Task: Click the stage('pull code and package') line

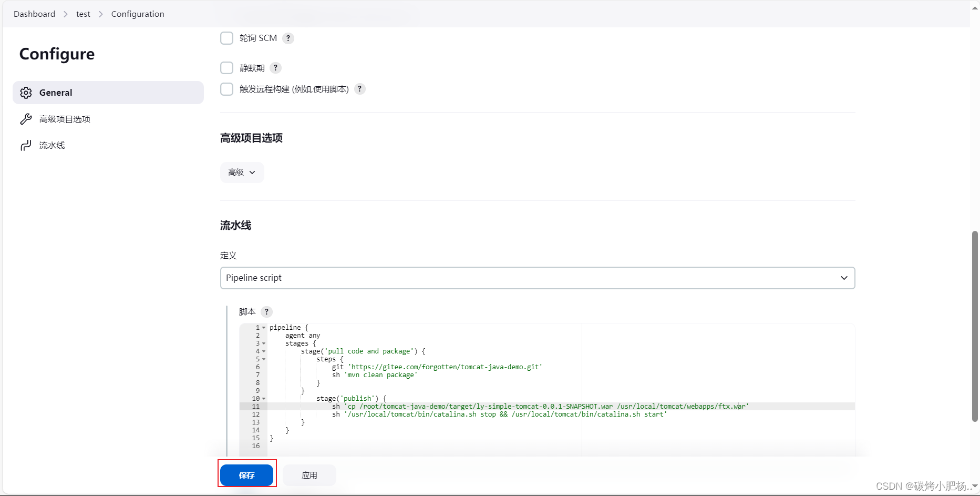Action: (x=363, y=351)
